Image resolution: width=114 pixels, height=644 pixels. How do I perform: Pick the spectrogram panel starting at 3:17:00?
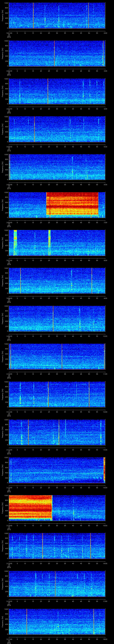coord(57,621)
